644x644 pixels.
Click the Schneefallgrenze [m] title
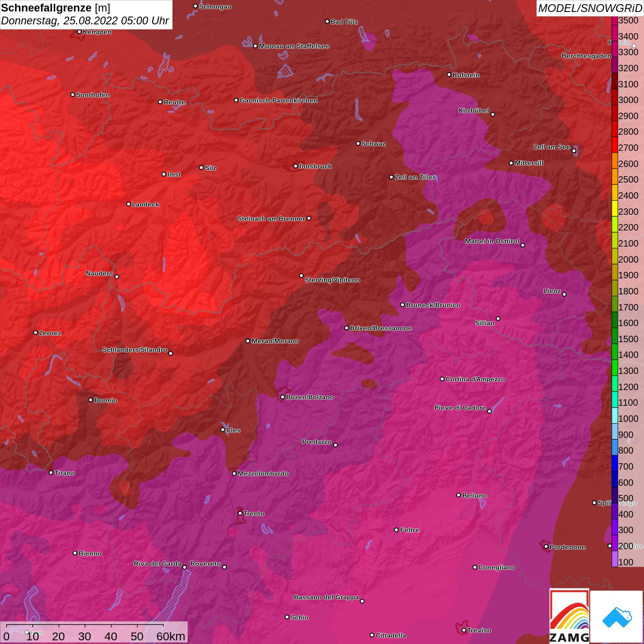click(x=56, y=8)
